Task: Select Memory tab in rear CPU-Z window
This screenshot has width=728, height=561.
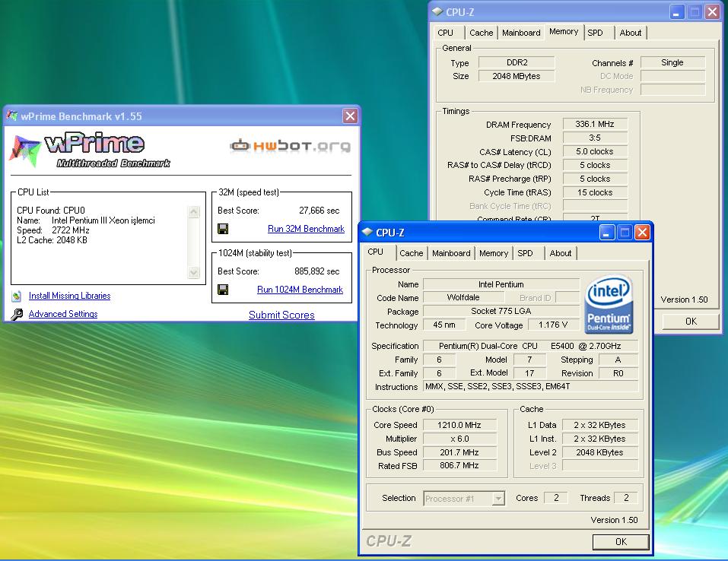Action: [564, 32]
